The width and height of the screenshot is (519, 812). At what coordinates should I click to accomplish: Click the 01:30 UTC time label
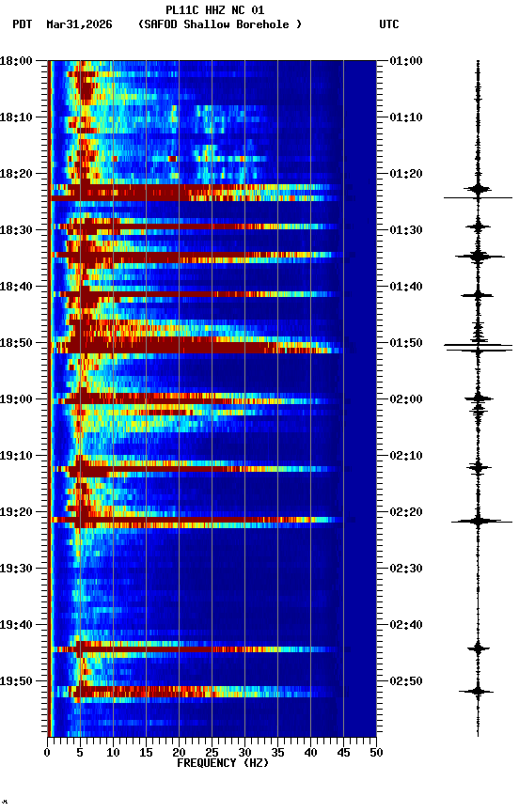(x=406, y=230)
